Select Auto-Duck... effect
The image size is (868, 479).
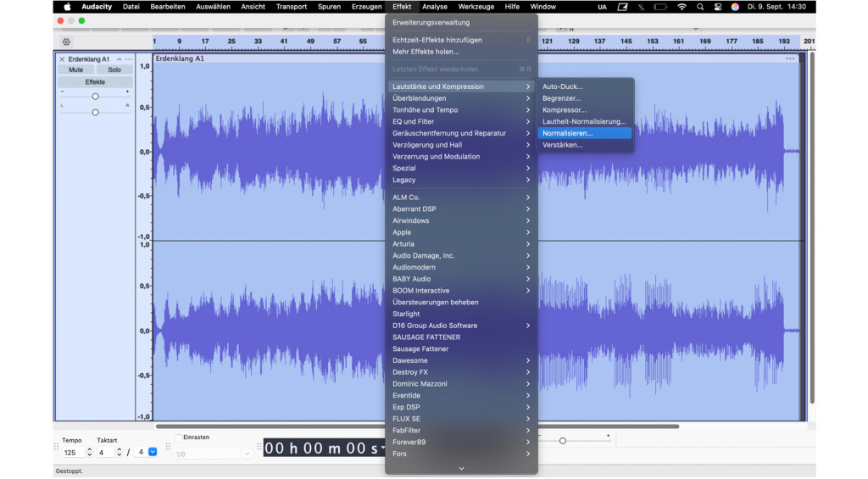[x=585, y=86]
